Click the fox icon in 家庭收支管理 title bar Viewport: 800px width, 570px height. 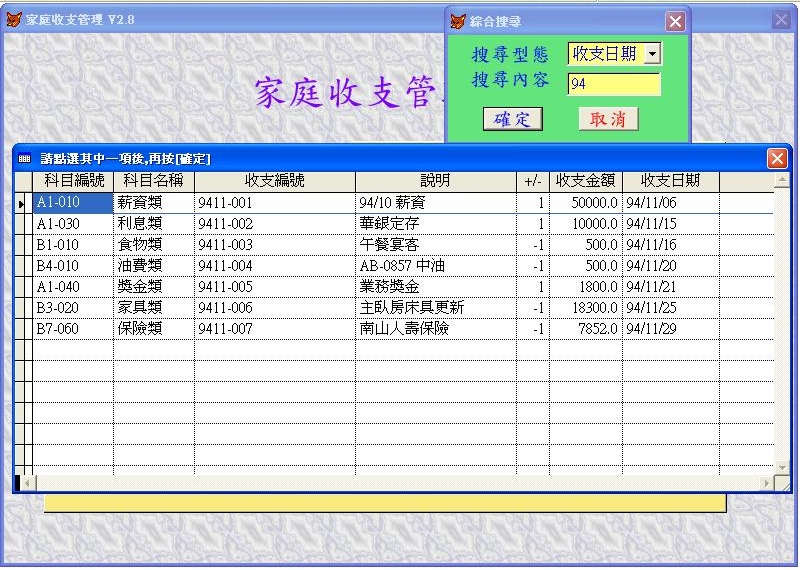[14, 19]
